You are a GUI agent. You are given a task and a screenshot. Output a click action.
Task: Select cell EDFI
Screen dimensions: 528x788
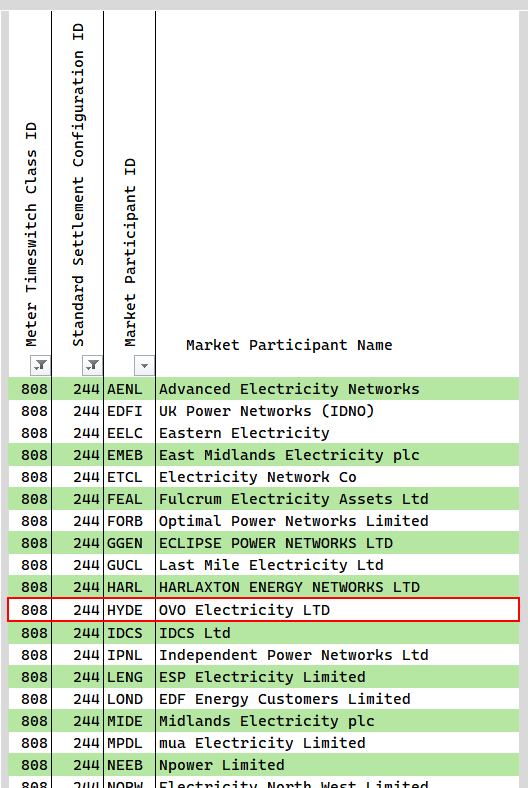[129, 411]
